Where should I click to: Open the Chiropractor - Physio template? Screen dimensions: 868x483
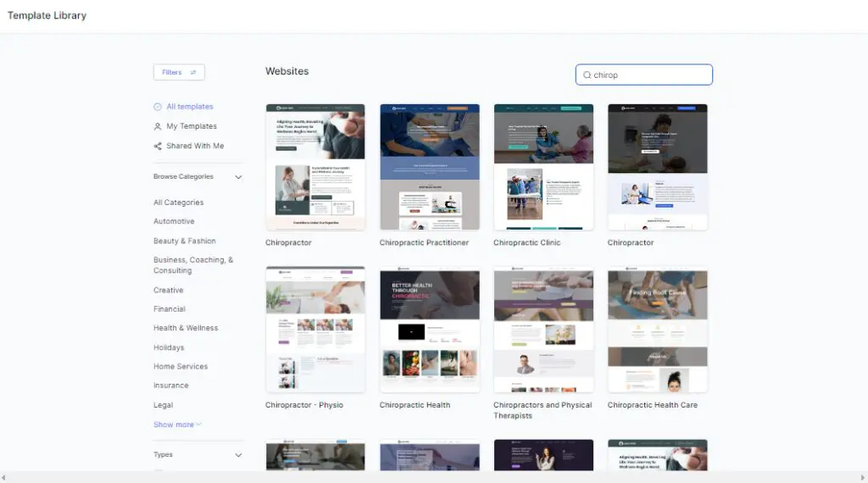pos(315,330)
